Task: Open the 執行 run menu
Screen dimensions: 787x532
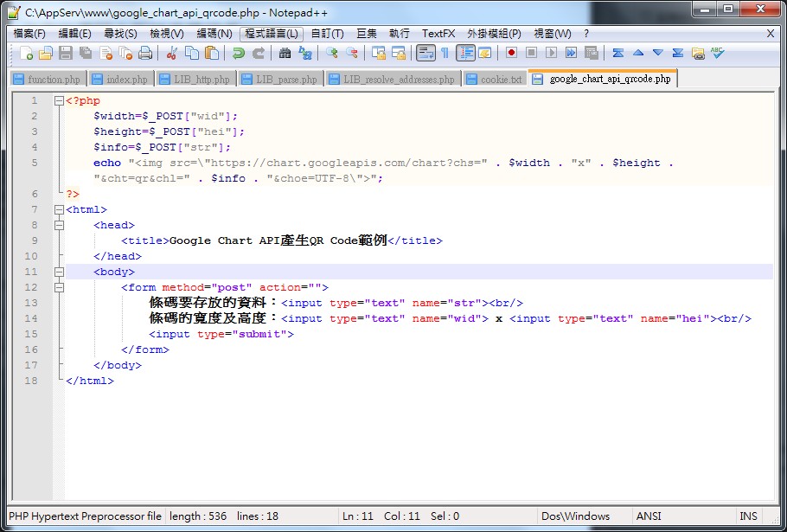Action: (400, 34)
